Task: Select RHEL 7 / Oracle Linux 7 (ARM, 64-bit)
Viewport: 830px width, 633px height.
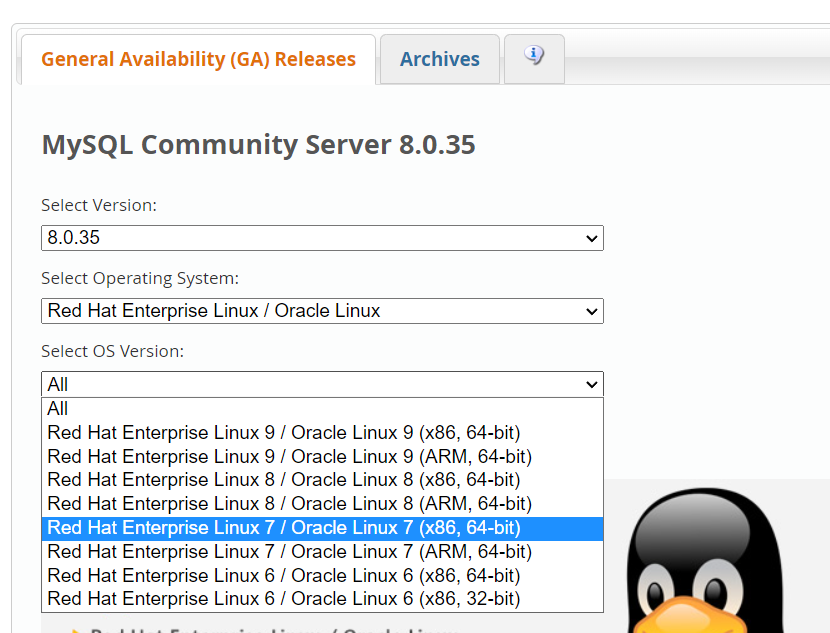Action: point(322,552)
